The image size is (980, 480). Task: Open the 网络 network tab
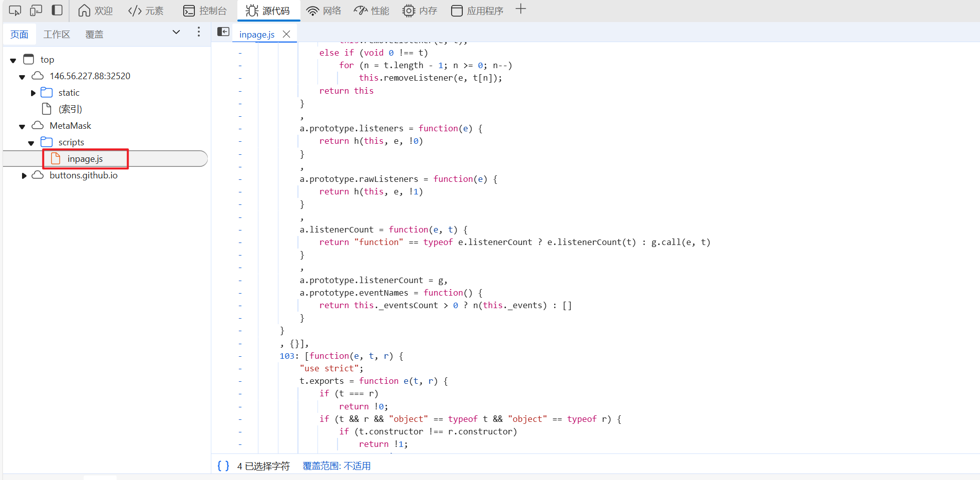click(323, 11)
